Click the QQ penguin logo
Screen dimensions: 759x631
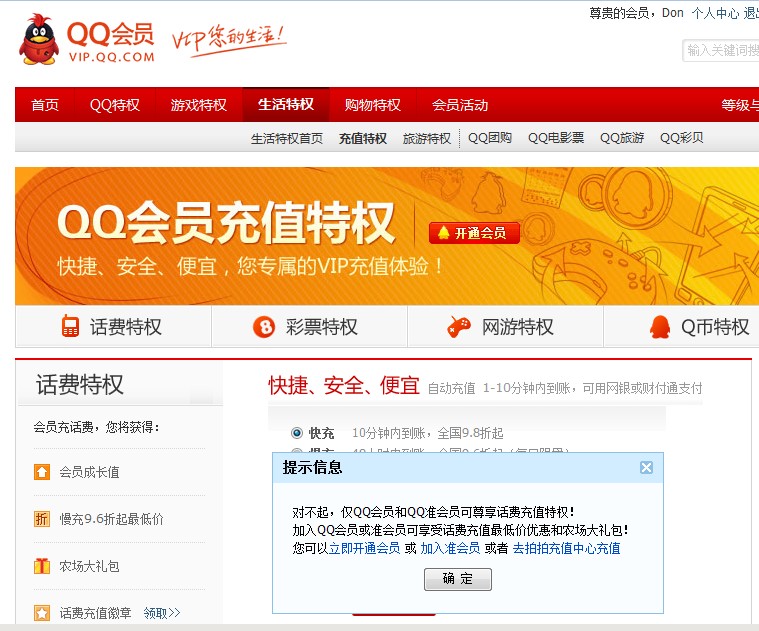click(39, 40)
